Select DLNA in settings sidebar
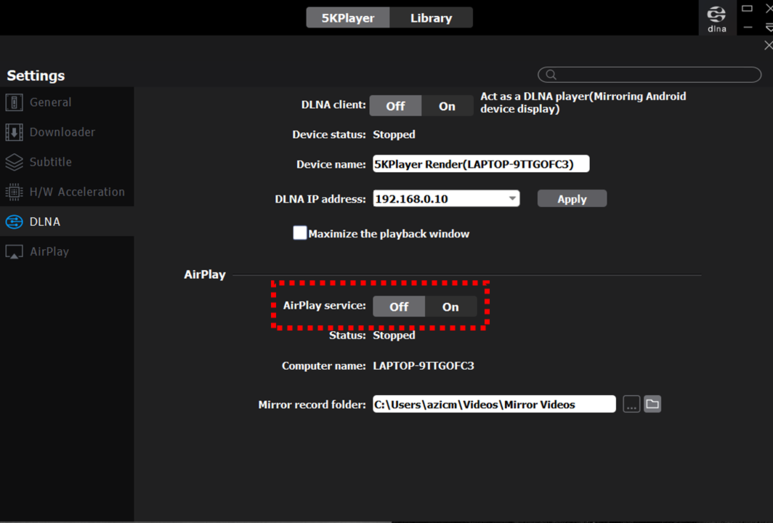The width and height of the screenshot is (773, 523). click(67, 222)
